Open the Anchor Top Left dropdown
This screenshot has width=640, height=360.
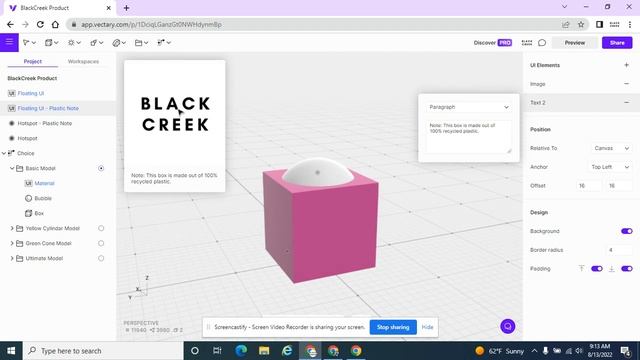tap(611, 167)
